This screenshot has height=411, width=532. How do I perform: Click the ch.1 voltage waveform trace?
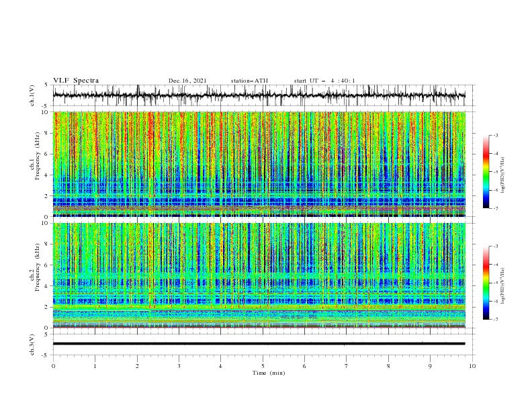click(259, 95)
